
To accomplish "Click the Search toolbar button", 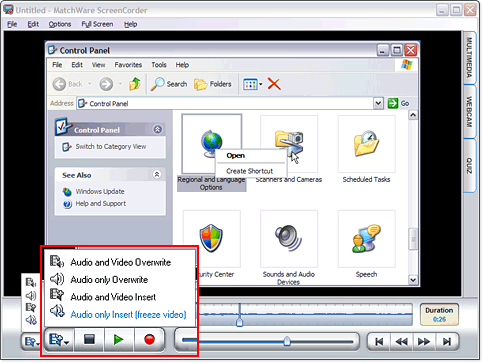I will [x=169, y=84].
